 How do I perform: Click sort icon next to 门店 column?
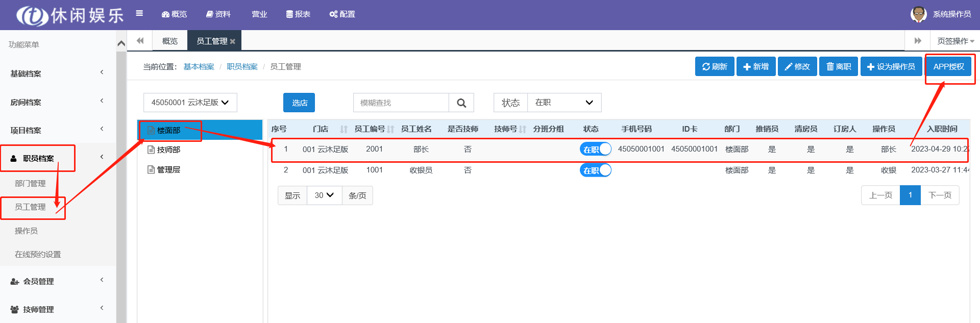click(344, 129)
